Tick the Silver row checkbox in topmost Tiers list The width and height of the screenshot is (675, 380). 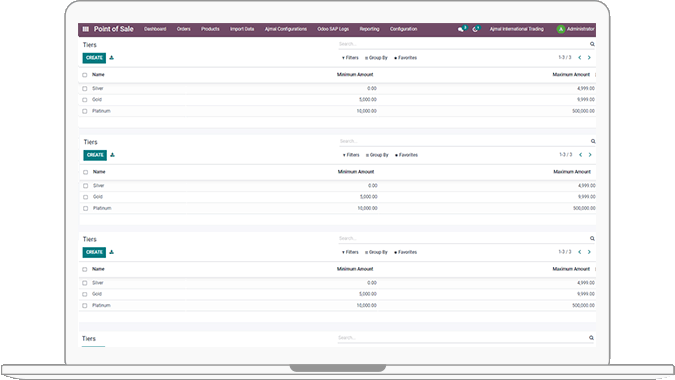(x=85, y=89)
